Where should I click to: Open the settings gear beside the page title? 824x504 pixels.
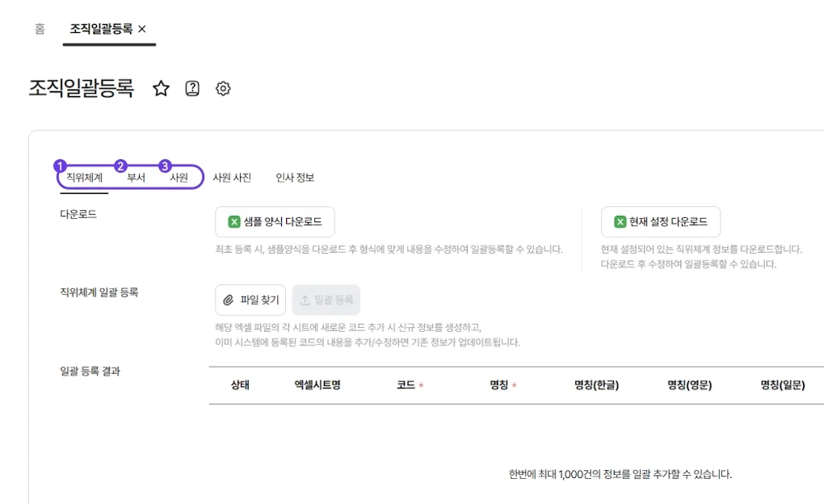223,89
